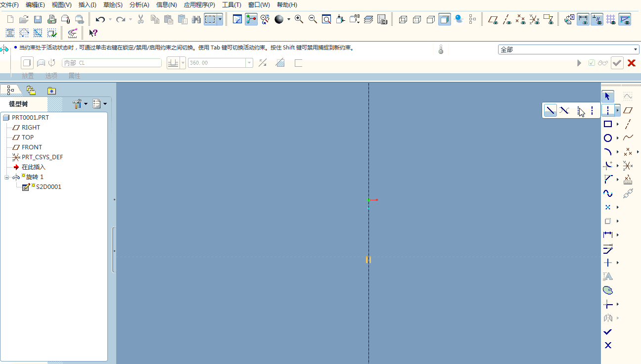Select the circle sketch tool
Viewport: 641px width, 364px height.
[608, 138]
